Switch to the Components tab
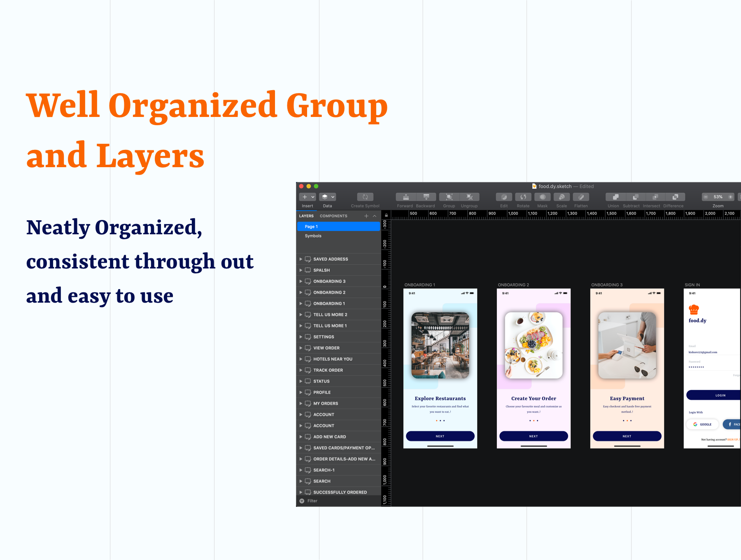Screen dimensions: 741x560 pyautogui.click(x=333, y=216)
